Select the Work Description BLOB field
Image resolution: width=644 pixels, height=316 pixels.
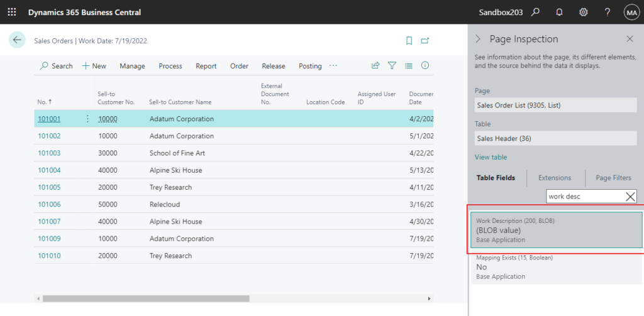[556, 230]
